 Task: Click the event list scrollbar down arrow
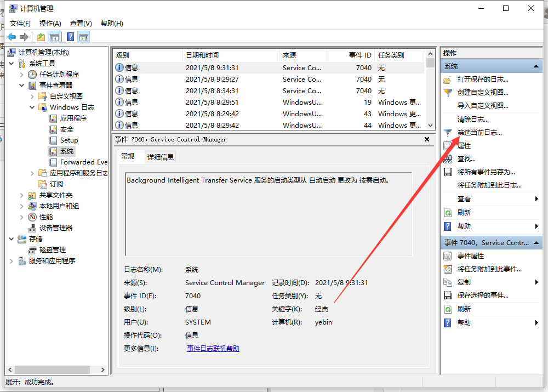click(x=431, y=125)
